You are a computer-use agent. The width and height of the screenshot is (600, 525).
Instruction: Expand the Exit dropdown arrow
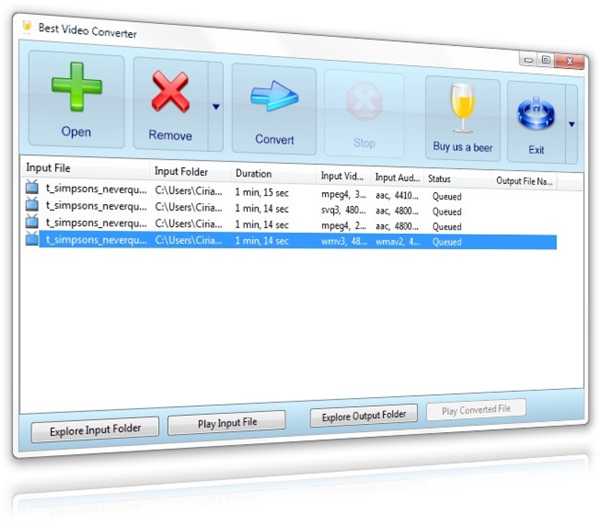(x=571, y=124)
